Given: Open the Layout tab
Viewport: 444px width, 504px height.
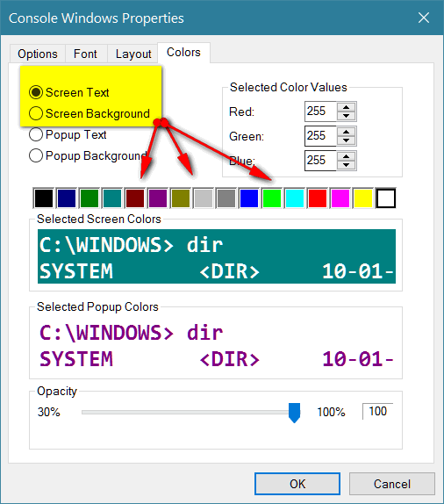Looking at the screenshot, I should point(133,54).
